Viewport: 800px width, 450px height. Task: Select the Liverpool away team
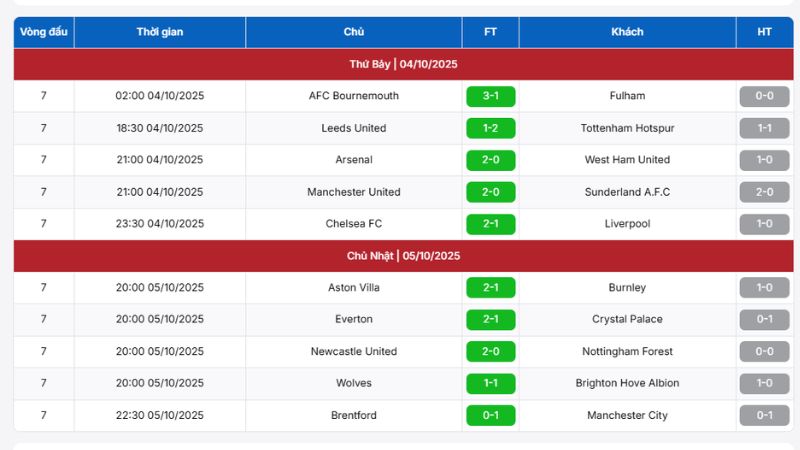pos(627,224)
